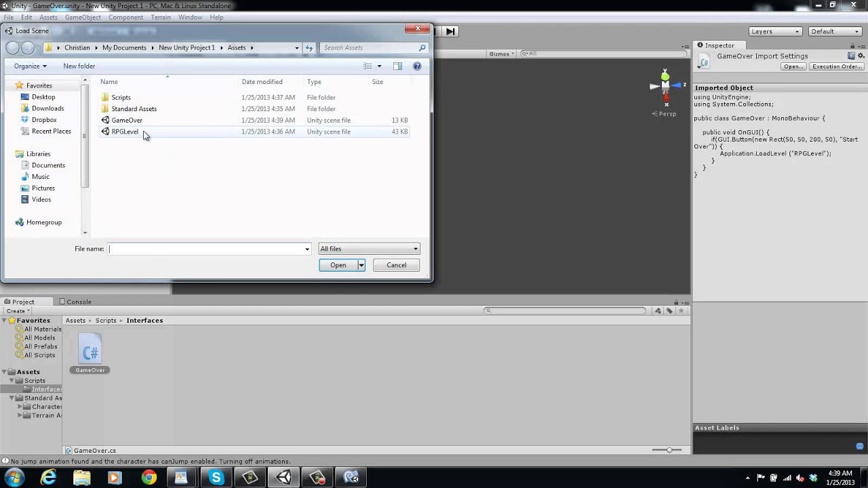Open the Layers dropdown
This screenshot has width=868, height=488.
coord(775,31)
